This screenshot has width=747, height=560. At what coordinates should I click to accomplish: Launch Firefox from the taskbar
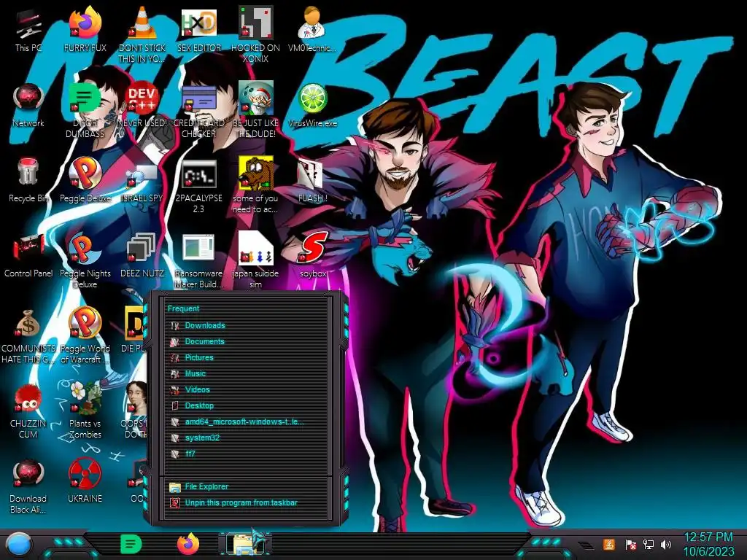(188, 544)
